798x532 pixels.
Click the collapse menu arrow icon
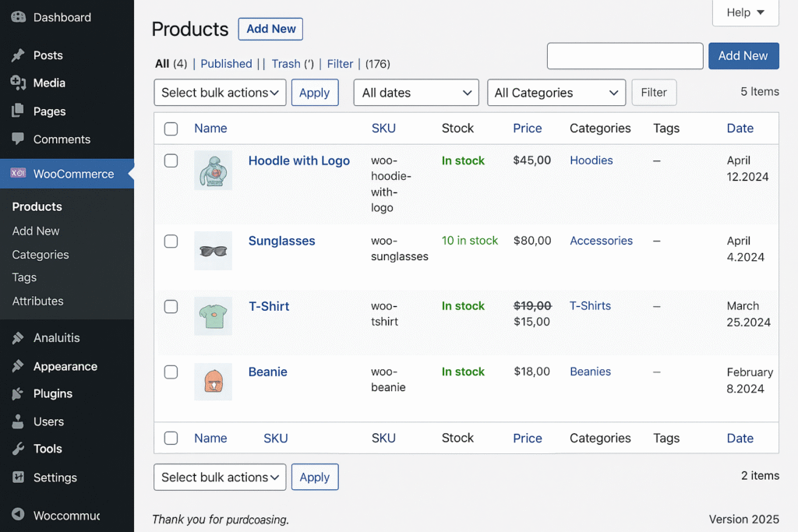point(19,514)
